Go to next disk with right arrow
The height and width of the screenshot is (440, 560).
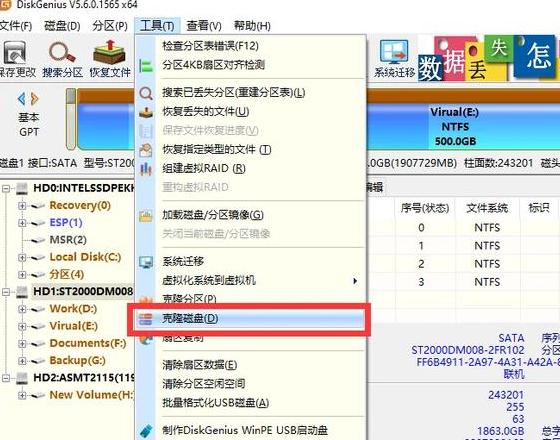click(35, 99)
